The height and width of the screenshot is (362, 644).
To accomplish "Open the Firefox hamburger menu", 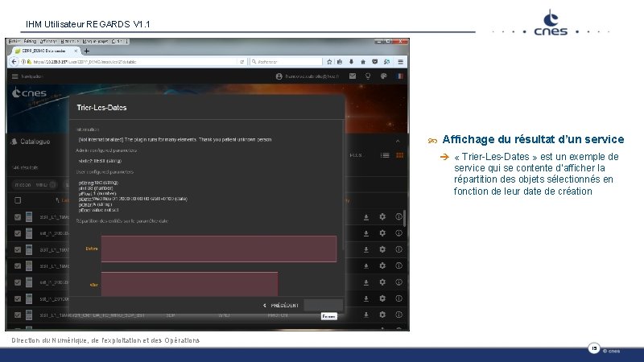I will coord(400,62).
